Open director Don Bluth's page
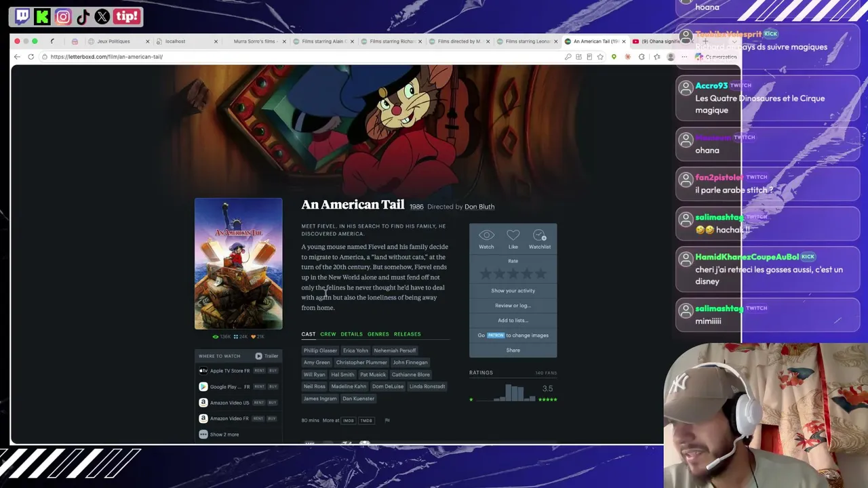The height and width of the screenshot is (488, 868). (x=479, y=207)
